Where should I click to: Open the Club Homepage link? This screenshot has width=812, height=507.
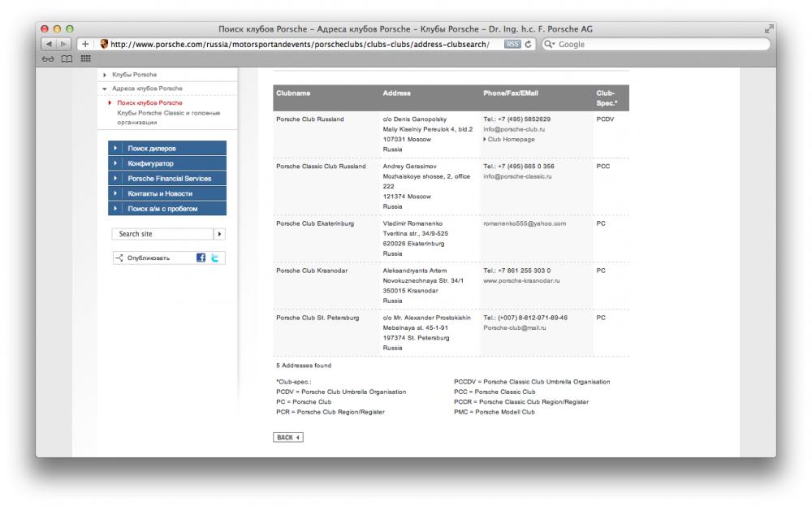pyautogui.click(x=509, y=140)
